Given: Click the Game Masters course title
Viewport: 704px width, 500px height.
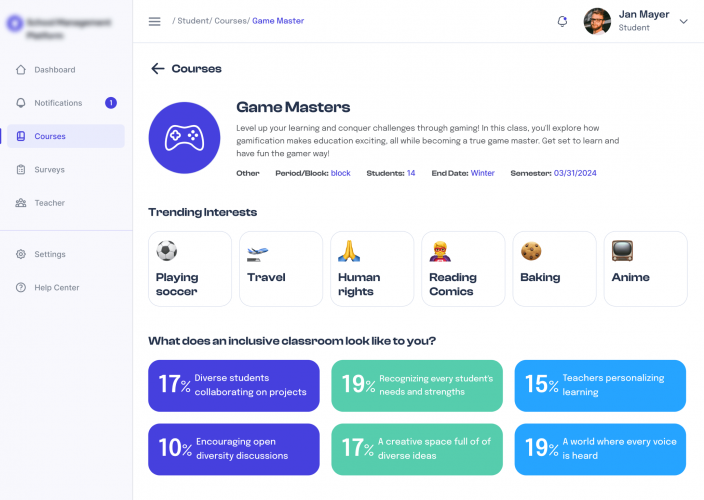Looking at the screenshot, I should (x=293, y=107).
